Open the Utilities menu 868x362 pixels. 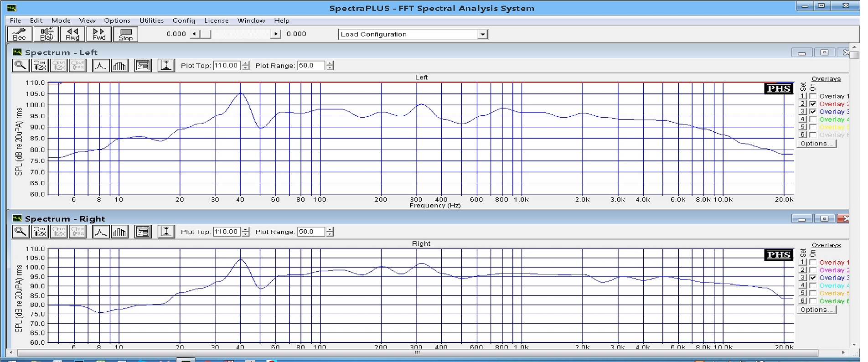coord(151,21)
